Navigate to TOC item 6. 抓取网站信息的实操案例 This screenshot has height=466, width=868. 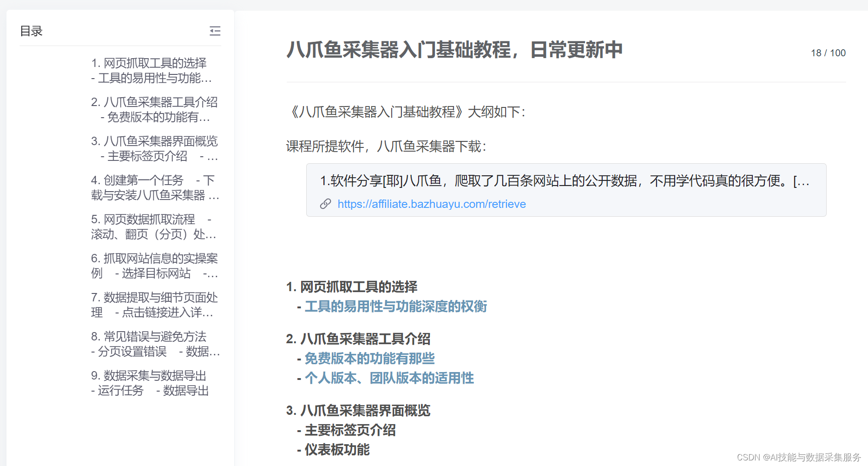[x=155, y=266]
